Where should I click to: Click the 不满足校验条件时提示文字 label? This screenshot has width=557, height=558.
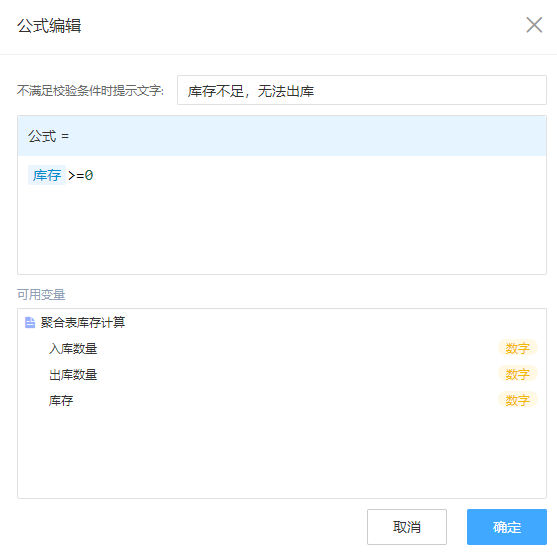coord(90,90)
